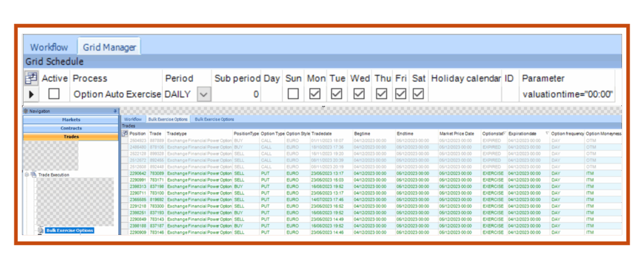The height and width of the screenshot is (269, 644).
Task: Click the current row indicator arrow
Action: [31, 94]
